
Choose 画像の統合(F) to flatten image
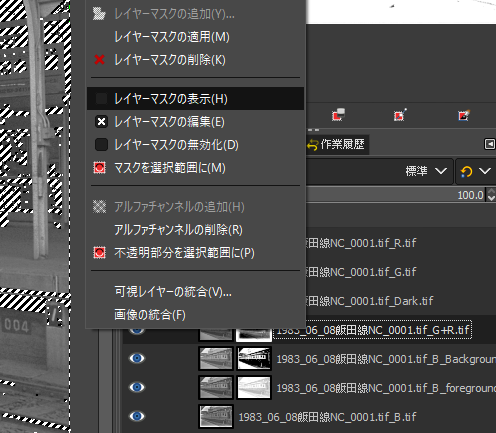click(195, 315)
